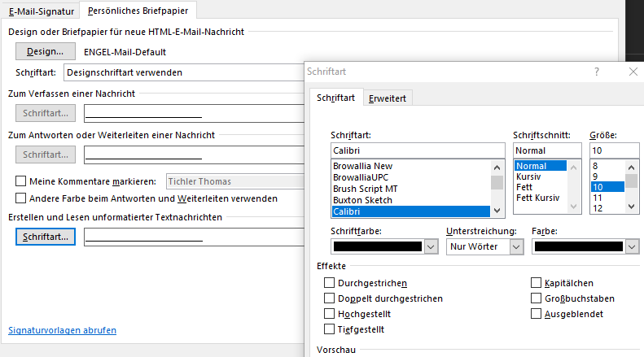Check Meine Kommentare markieren option
The image size is (644, 357).
click(x=21, y=181)
